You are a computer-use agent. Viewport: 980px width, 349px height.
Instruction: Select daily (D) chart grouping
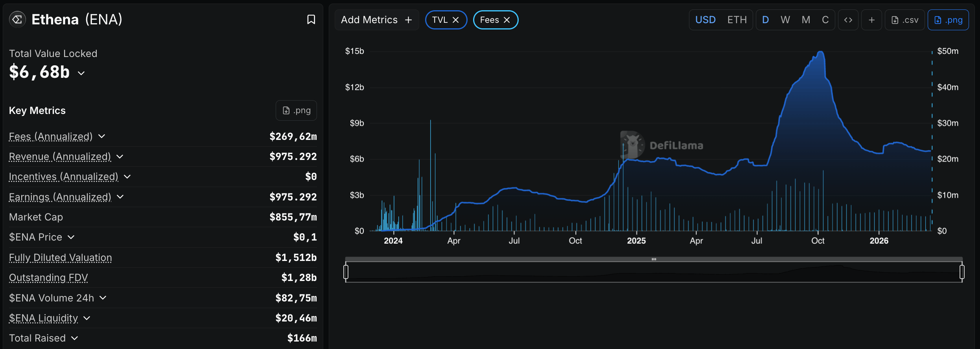coord(765,20)
